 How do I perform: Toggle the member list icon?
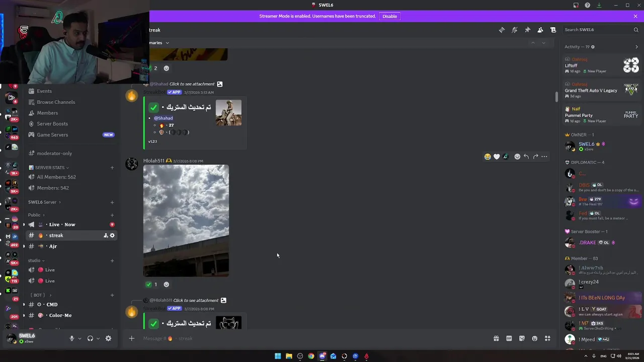pos(540,30)
